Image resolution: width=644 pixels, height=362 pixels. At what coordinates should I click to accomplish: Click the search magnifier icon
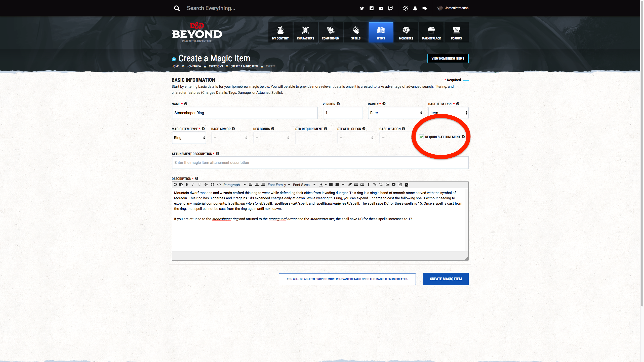point(177,8)
